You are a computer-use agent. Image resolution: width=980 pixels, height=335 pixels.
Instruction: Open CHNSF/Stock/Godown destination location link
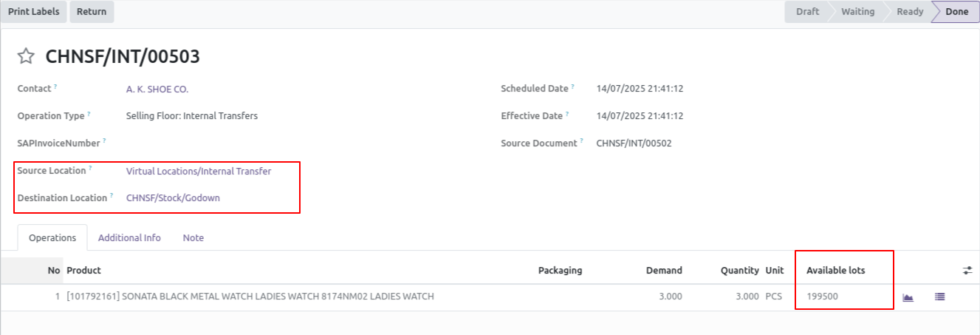pyautogui.click(x=173, y=198)
